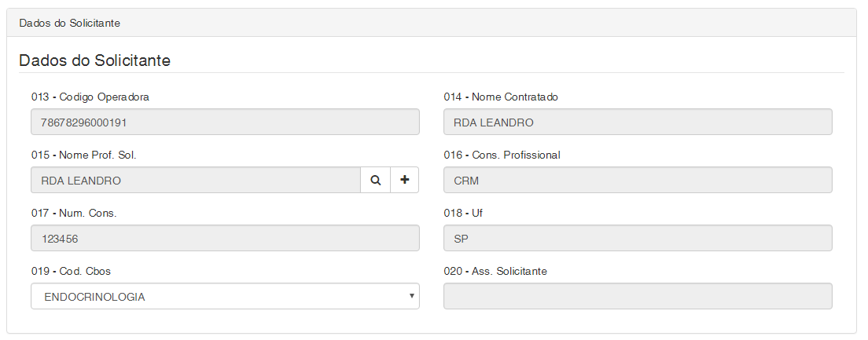
Task: Click the Codigo Operadora field with 78678296000191
Action: coord(225,122)
